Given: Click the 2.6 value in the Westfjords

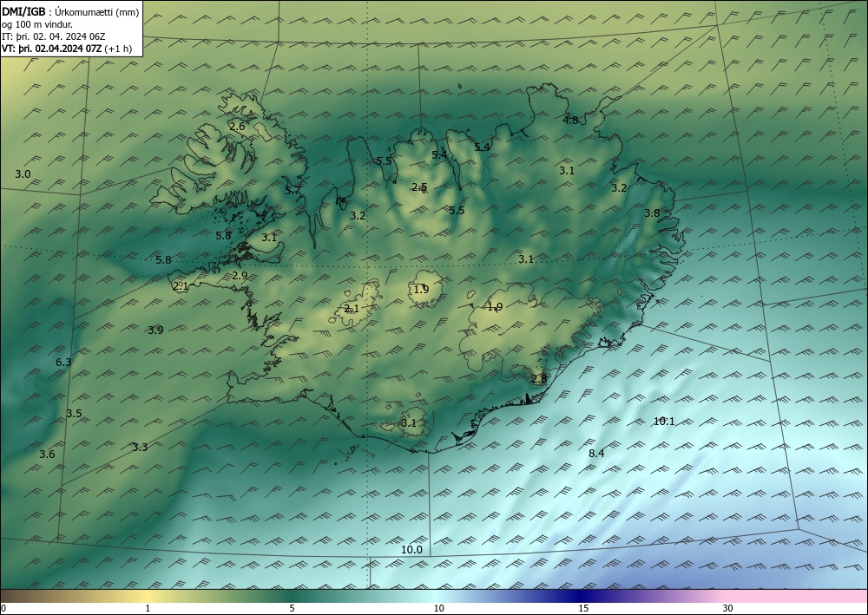Looking at the screenshot, I should 237,127.
